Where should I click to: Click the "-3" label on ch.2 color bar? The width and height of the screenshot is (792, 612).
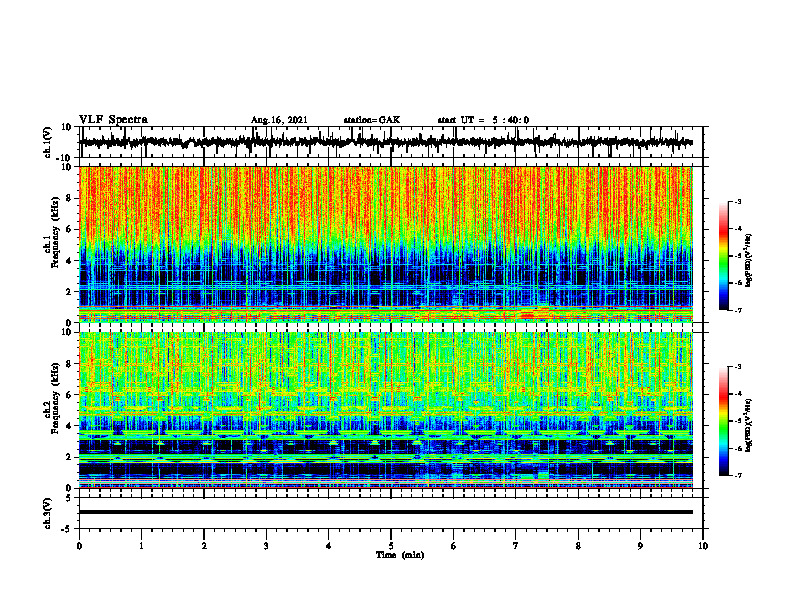(738, 367)
